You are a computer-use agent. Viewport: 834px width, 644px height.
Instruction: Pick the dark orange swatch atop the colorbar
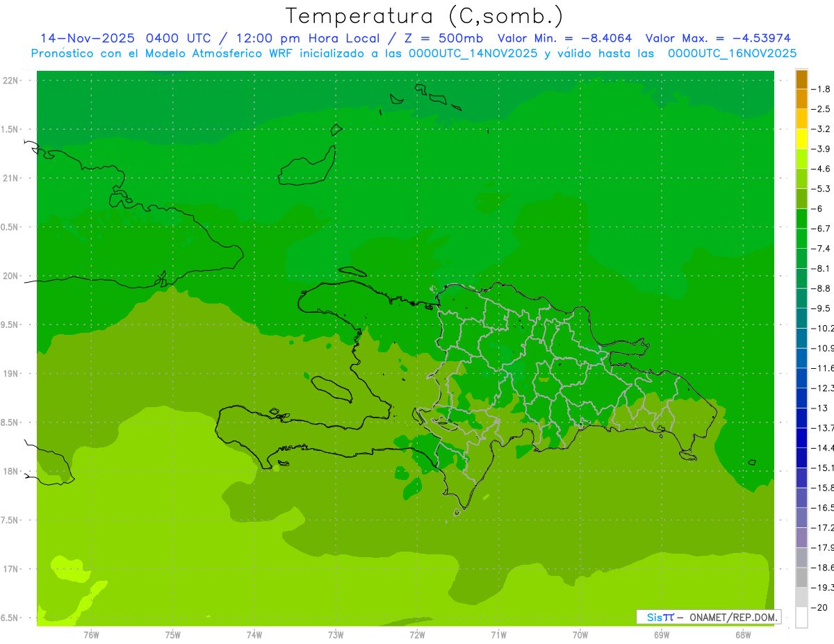[801, 79]
